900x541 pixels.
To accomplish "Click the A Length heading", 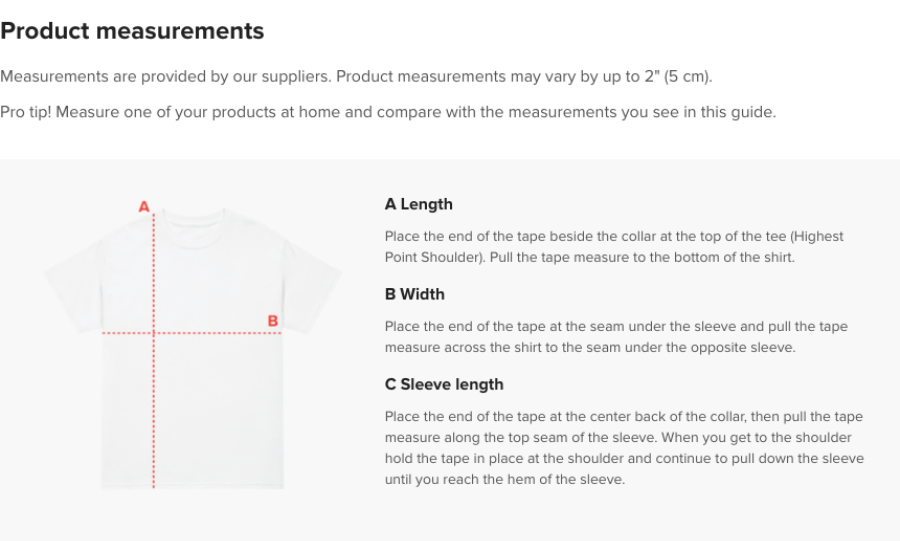I will tap(418, 204).
